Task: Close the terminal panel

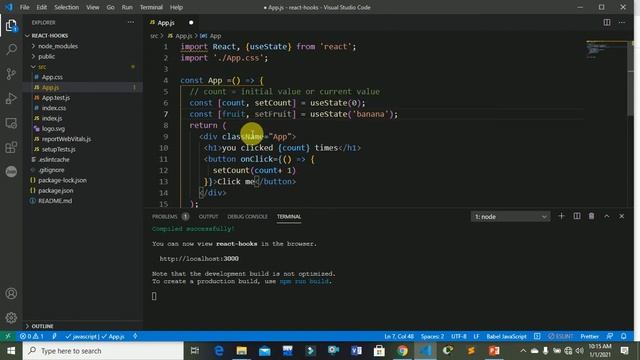Action: click(x=622, y=216)
